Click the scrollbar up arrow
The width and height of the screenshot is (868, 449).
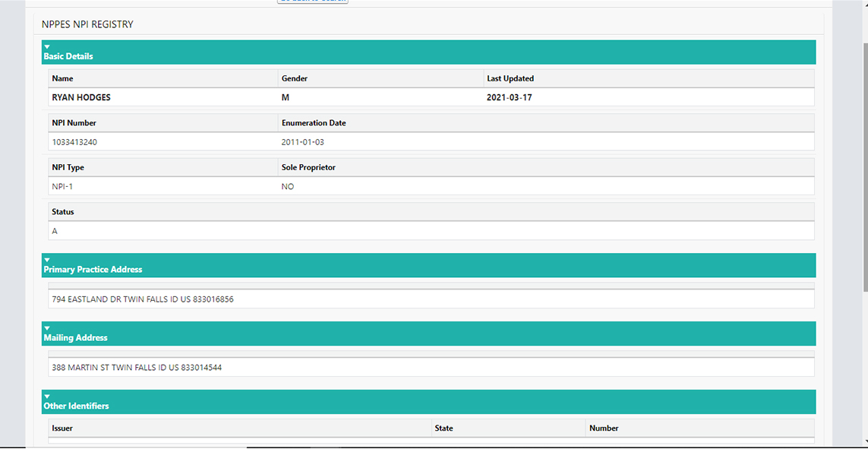(863, 5)
